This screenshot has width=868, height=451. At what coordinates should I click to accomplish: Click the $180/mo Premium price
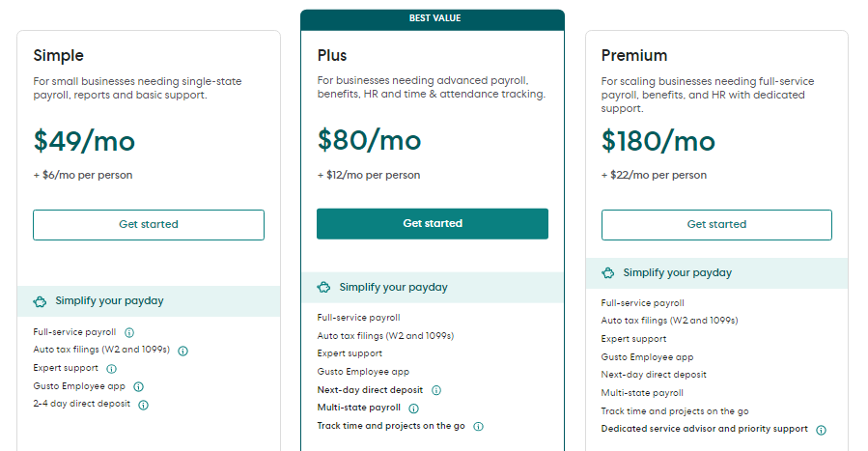[658, 141]
